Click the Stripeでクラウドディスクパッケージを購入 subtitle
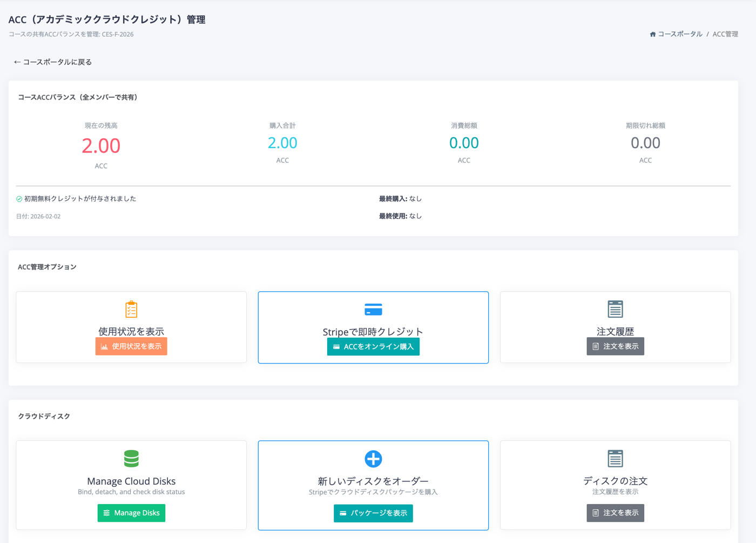This screenshot has width=756, height=543. click(373, 492)
